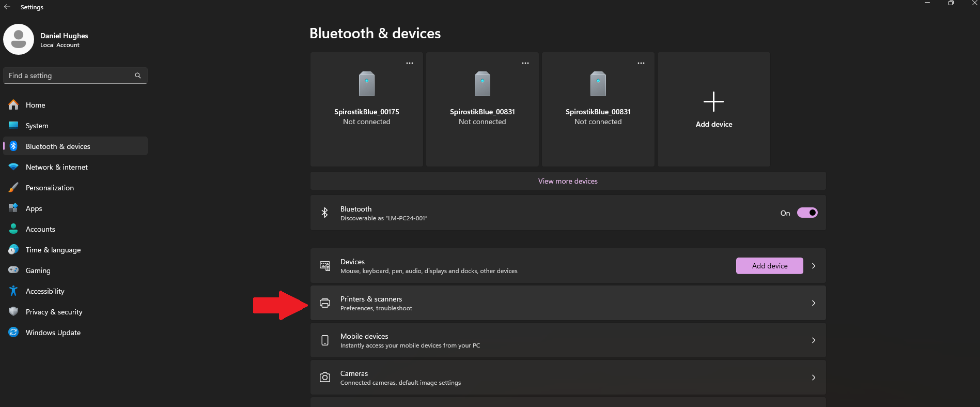This screenshot has height=407, width=980.
Task: Expand the Devices row chevron
Action: point(814,266)
